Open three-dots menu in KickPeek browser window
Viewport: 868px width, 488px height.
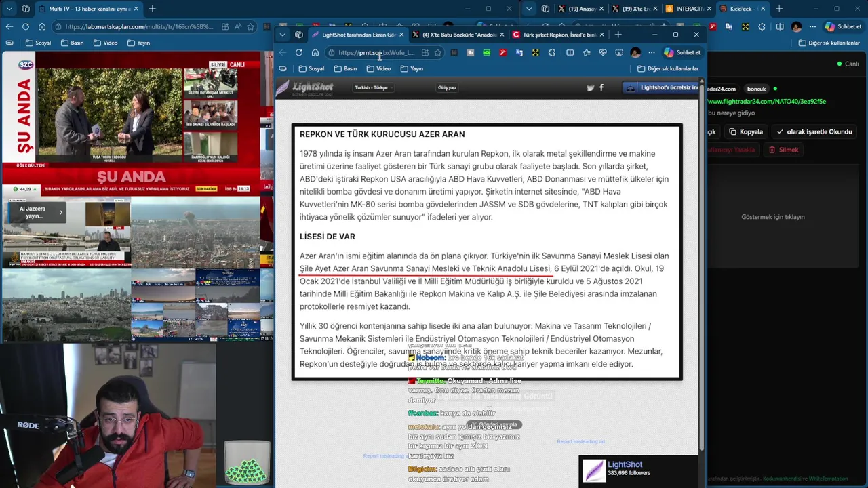pos(812,26)
